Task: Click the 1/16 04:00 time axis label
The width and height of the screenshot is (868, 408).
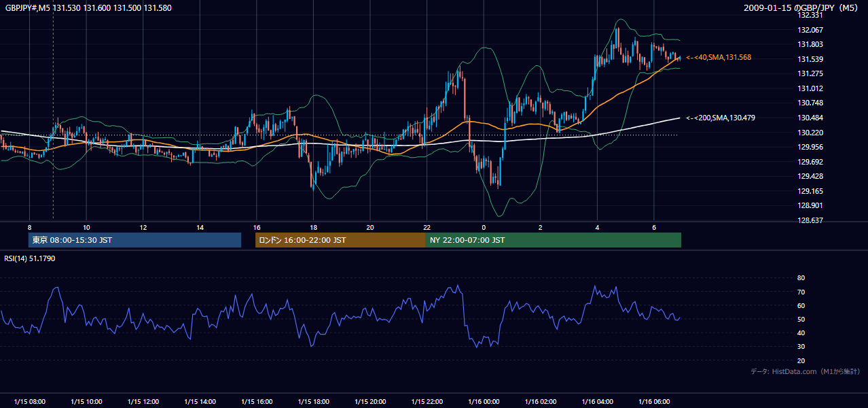Action: pos(598,402)
